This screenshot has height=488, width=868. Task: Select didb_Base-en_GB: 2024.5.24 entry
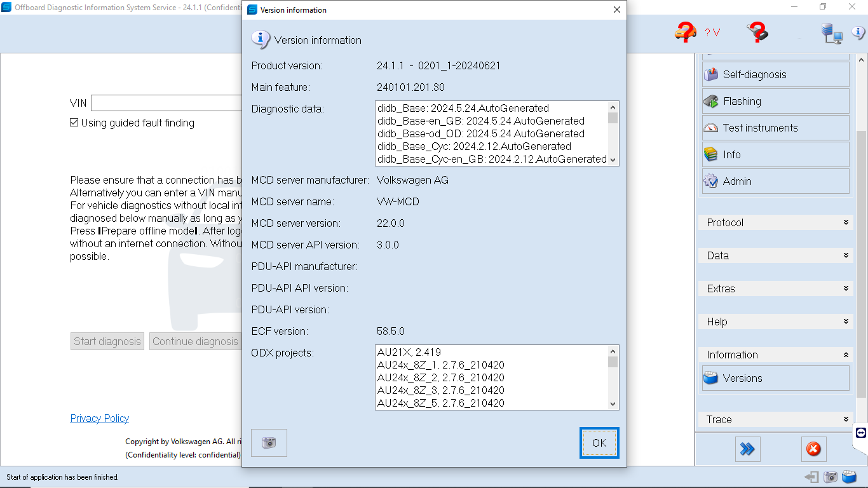pyautogui.click(x=481, y=121)
